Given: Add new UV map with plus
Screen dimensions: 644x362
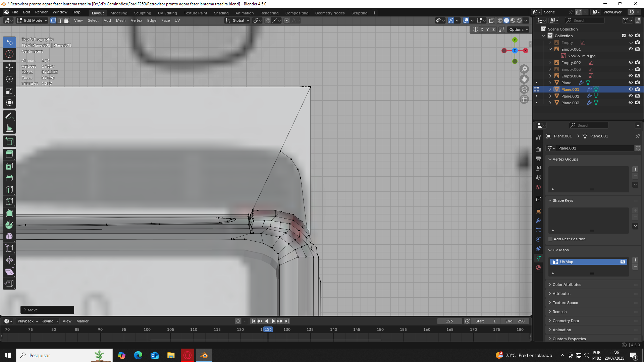Looking at the screenshot, I should tap(635, 260).
